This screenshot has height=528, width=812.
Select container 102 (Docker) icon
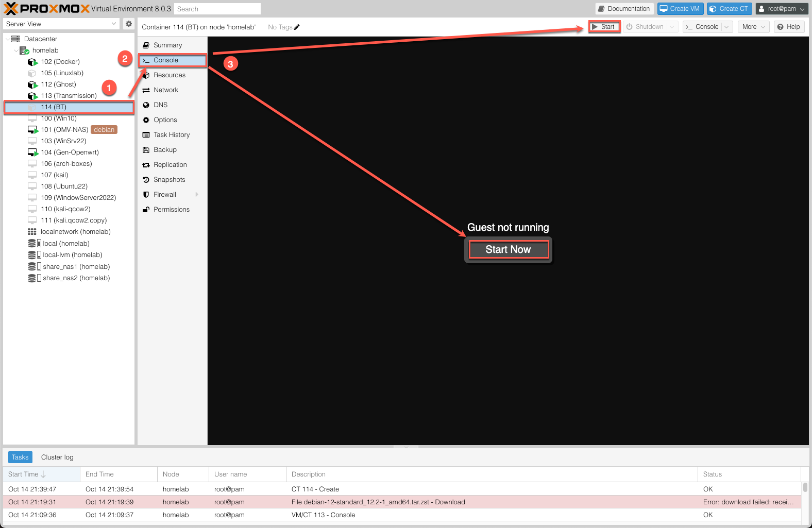coord(32,62)
